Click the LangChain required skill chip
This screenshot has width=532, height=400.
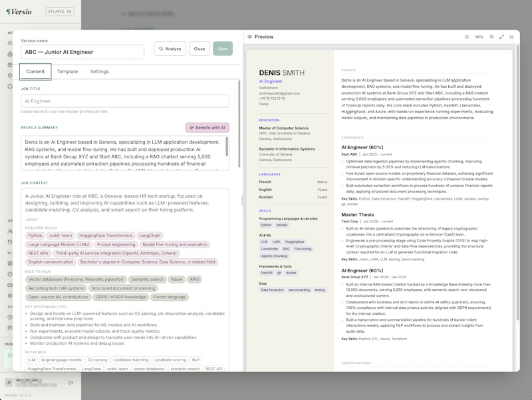tap(150, 236)
